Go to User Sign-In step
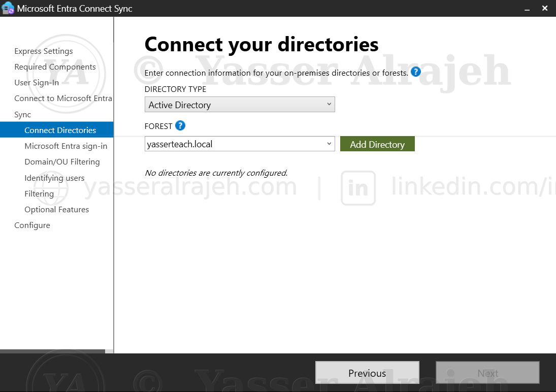Viewport: 556px width, 392px height. pos(37,83)
